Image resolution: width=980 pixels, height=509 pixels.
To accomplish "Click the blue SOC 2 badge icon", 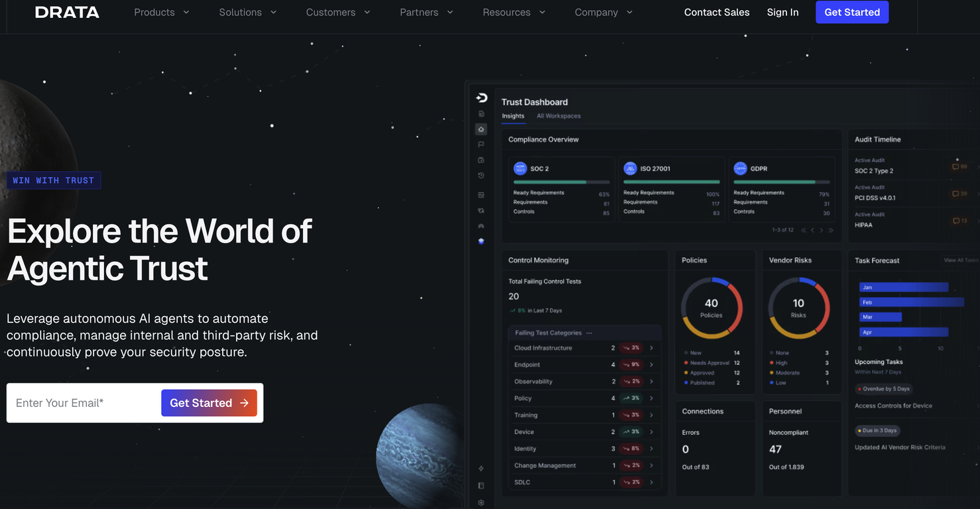I will tap(520, 169).
